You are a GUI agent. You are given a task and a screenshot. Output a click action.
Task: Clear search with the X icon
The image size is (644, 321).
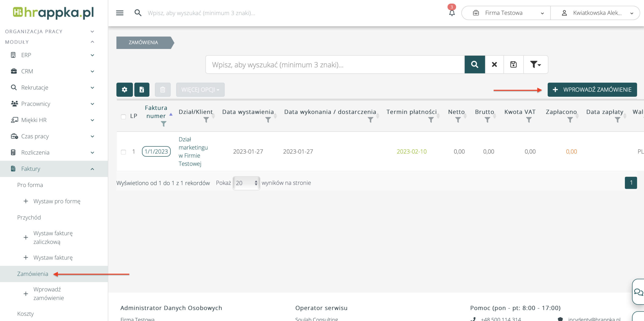coord(494,65)
